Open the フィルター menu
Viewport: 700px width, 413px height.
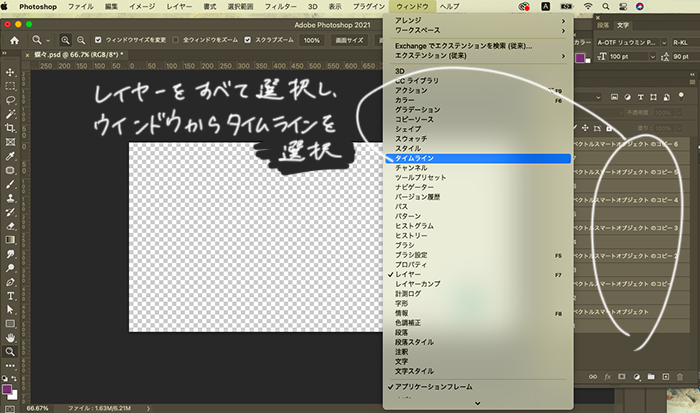(280, 7)
